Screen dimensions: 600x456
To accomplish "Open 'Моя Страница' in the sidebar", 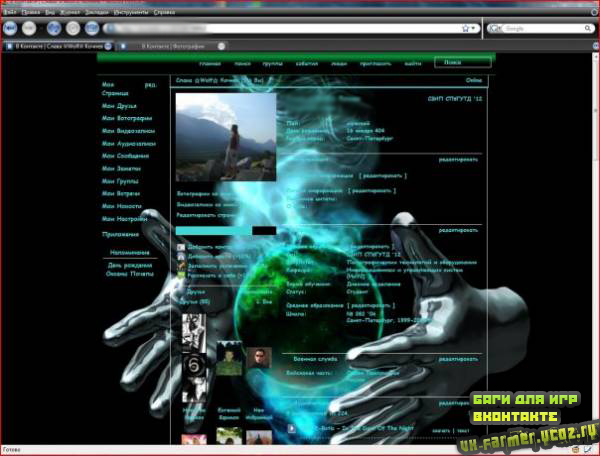I will click(x=115, y=89).
